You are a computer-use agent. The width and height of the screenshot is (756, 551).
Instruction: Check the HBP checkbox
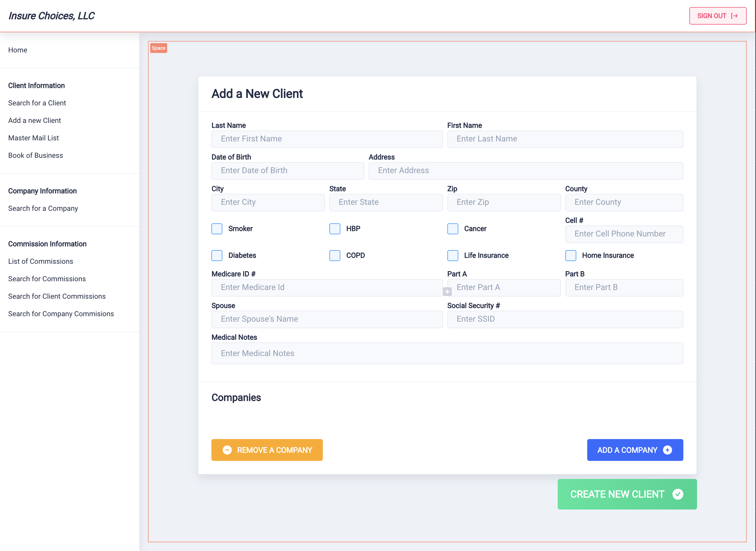point(335,229)
